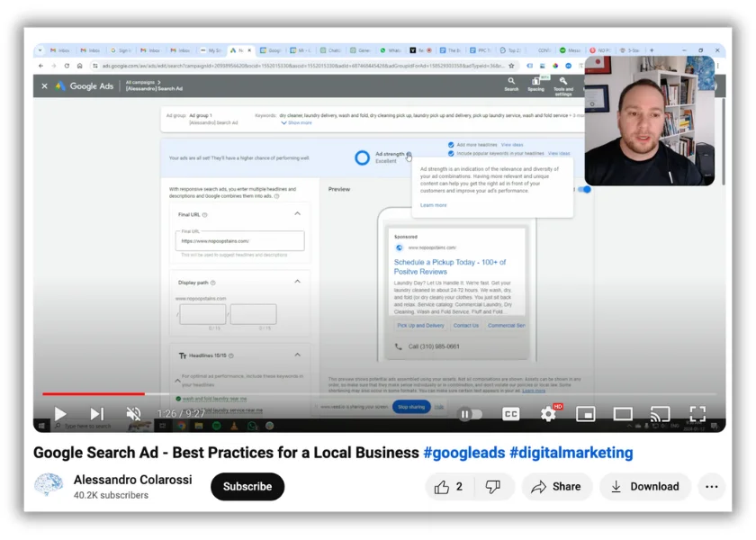Close the Google Ads editor with X
Image resolution: width=756 pixels, height=540 pixels.
tap(44, 86)
